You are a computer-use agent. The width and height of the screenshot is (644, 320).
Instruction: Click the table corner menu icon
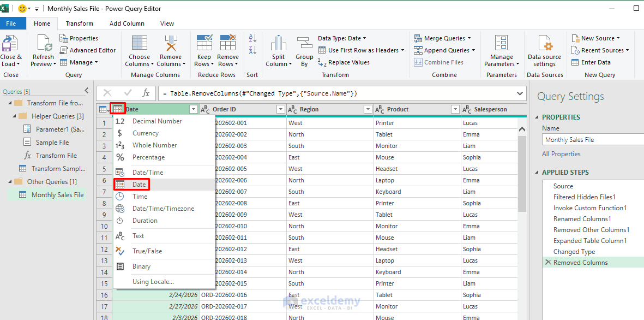104,109
